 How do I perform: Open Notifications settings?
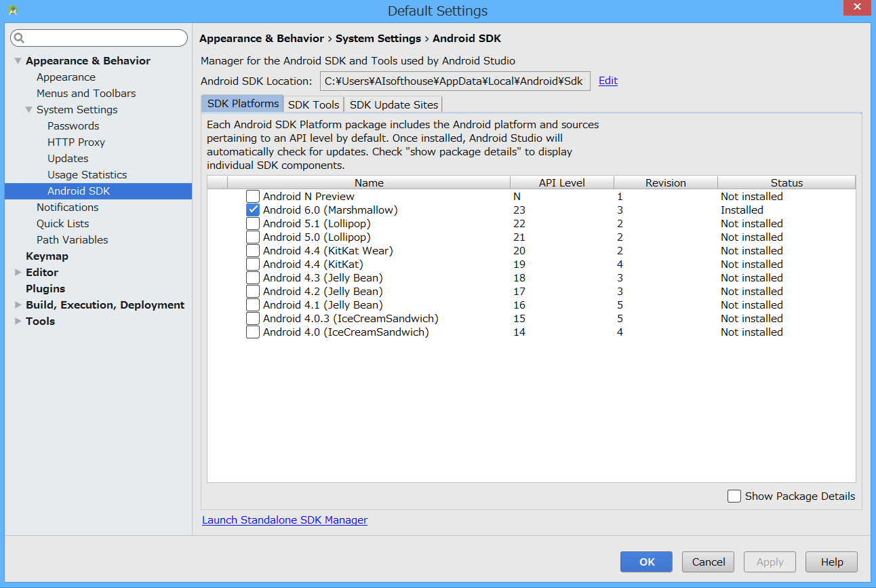click(x=67, y=208)
